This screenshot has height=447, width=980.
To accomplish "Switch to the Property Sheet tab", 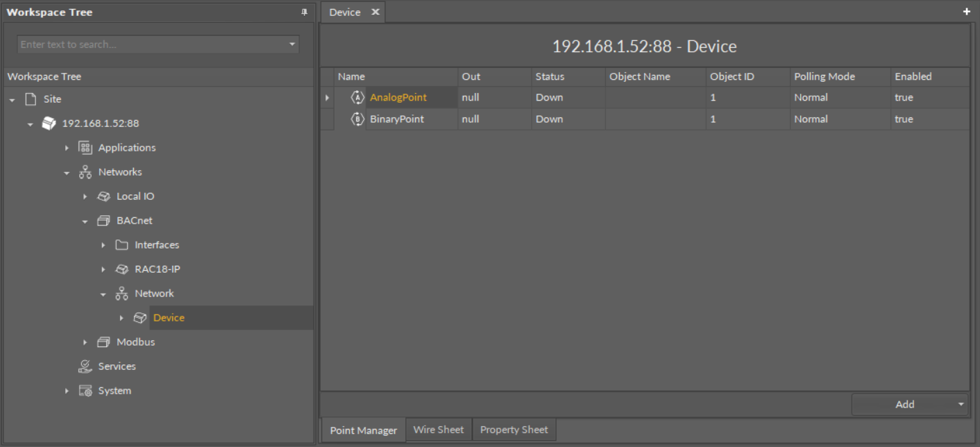I will tap(514, 429).
